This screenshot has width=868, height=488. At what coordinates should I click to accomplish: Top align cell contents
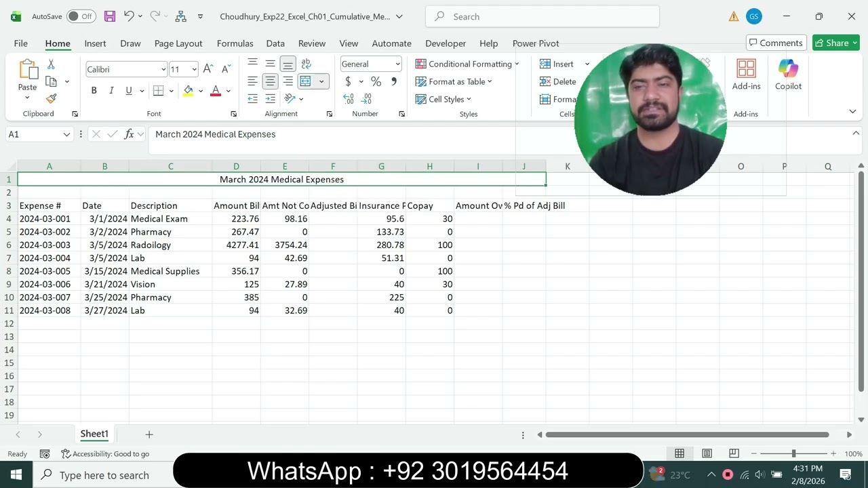(252, 64)
